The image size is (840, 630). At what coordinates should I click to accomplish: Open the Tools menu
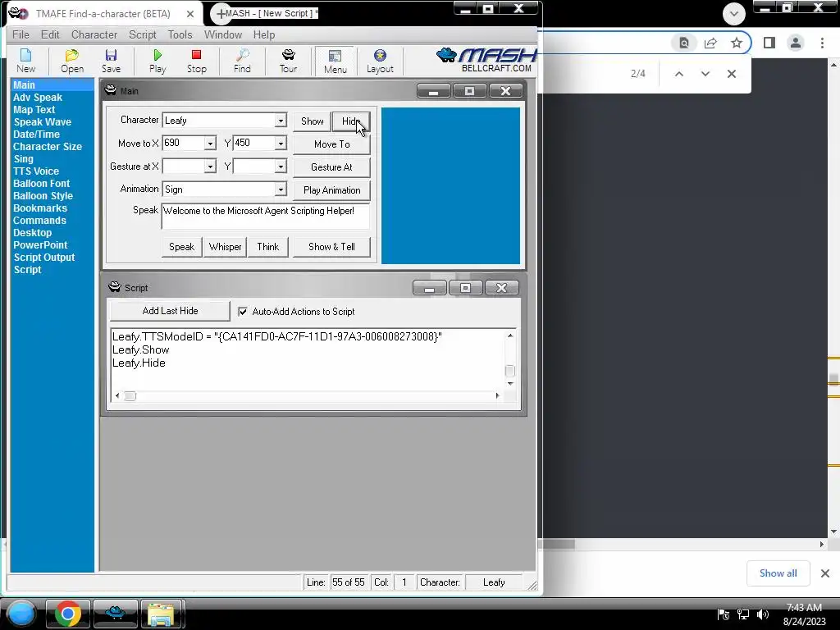click(x=180, y=34)
